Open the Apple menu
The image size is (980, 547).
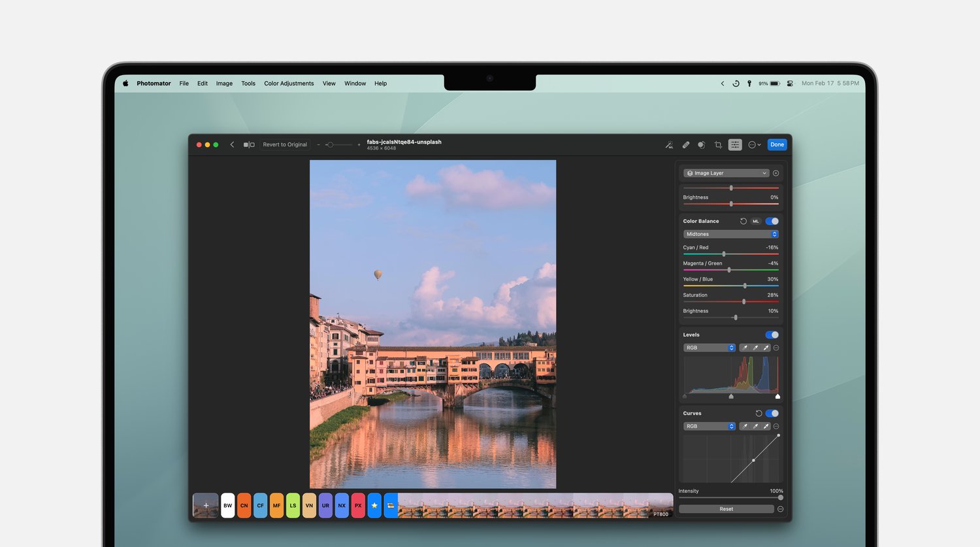[125, 84]
